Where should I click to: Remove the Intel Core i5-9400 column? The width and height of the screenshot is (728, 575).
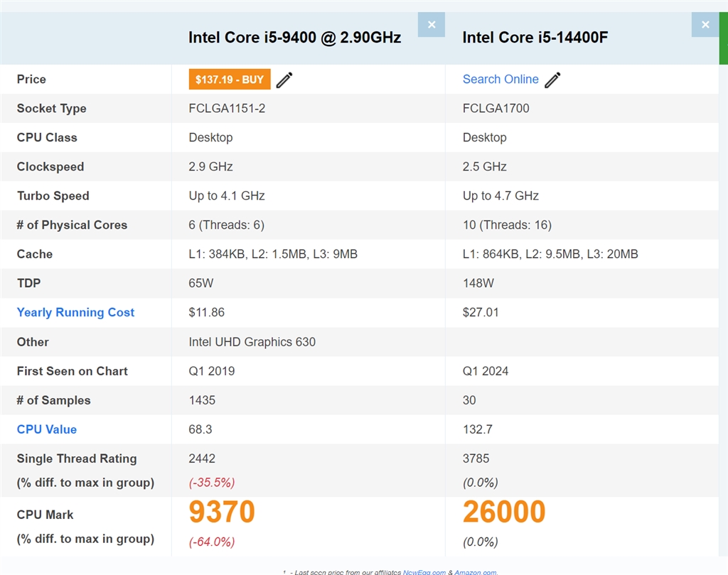(x=432, y=25)
